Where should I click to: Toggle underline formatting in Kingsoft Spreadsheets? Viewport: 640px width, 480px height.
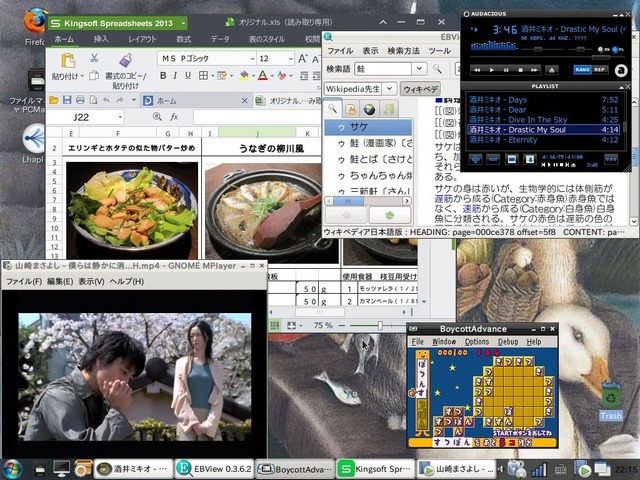pos(188,76)
